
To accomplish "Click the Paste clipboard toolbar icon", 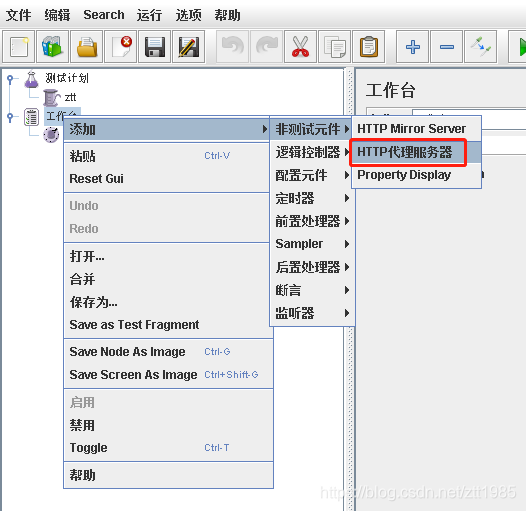I will (x=369, y=47).
